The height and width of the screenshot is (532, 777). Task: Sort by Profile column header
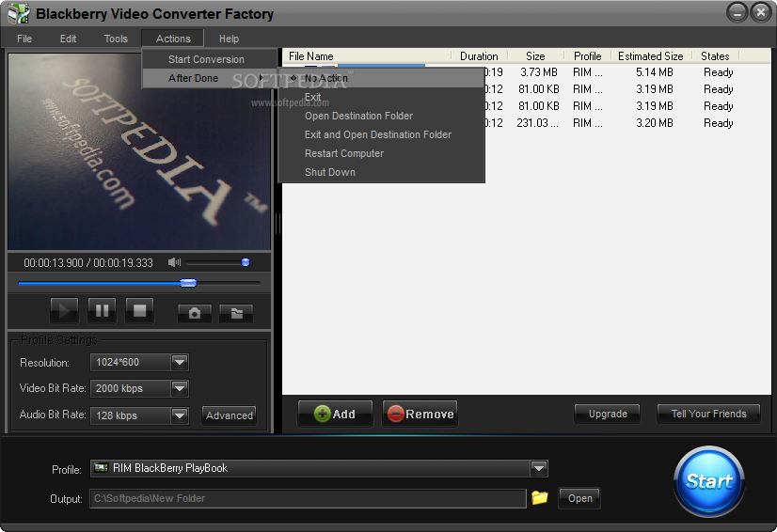click(587, 56)
